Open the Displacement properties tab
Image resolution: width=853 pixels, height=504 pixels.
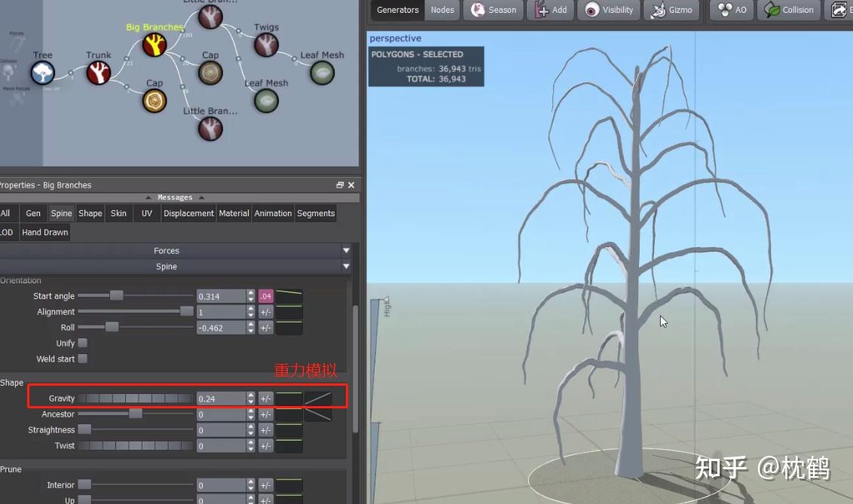tap(189, 213)
